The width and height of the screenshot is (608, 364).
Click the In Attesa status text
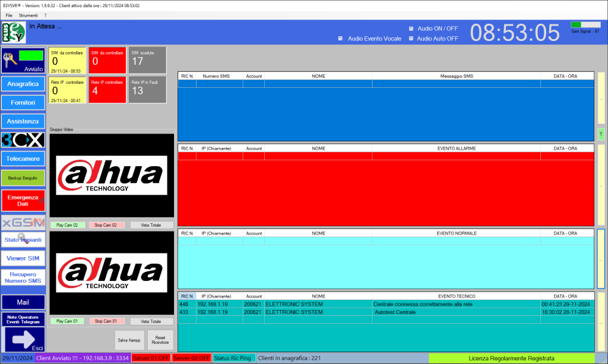46,26
